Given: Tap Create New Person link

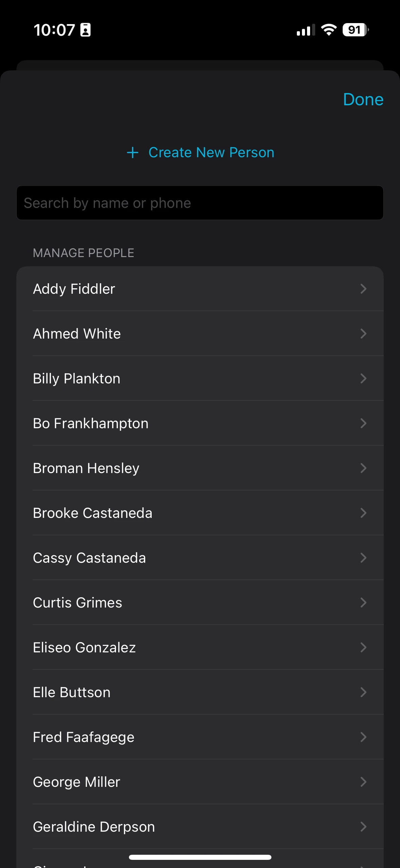Looking at the screenshot, I should 211,152.
